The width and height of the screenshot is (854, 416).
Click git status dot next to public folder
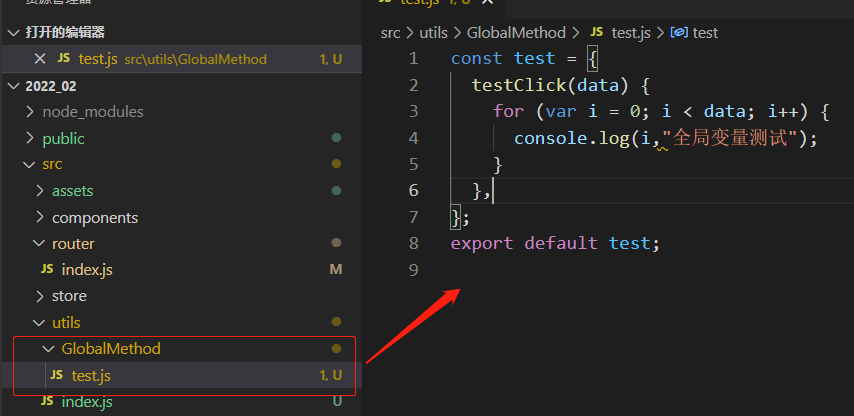tap(336, 138)
